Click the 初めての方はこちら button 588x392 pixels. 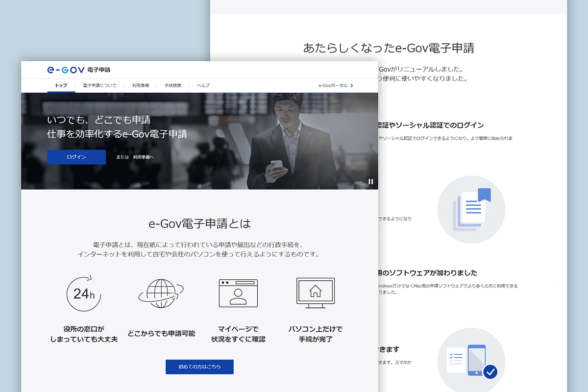[x=199, y=367]
